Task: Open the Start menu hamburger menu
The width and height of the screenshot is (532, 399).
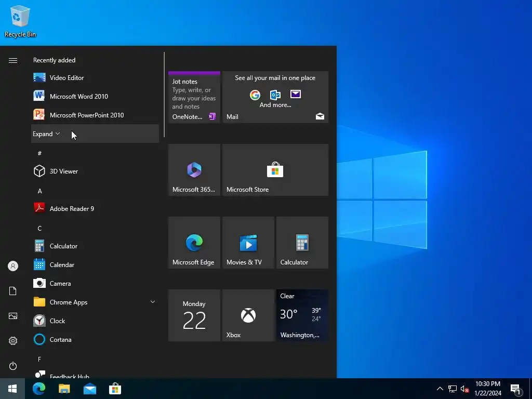Action: point(13,60)
